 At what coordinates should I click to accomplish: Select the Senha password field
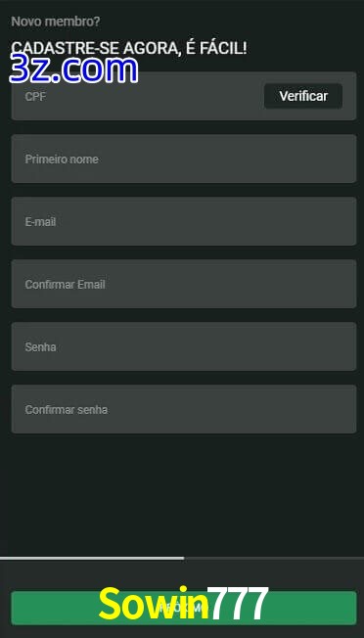(184, 346)
